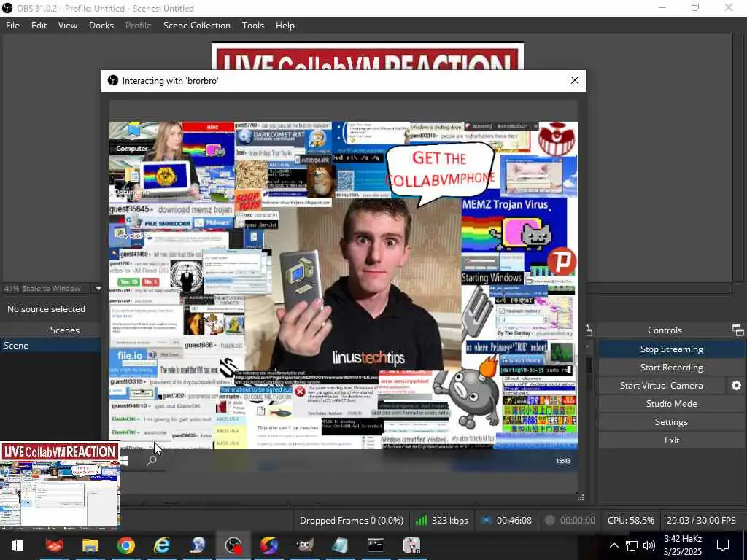Click the Stop Streaming button
The width and height of the screenshot is (747, 560).
pyautogui.click(x=671, y=349)
